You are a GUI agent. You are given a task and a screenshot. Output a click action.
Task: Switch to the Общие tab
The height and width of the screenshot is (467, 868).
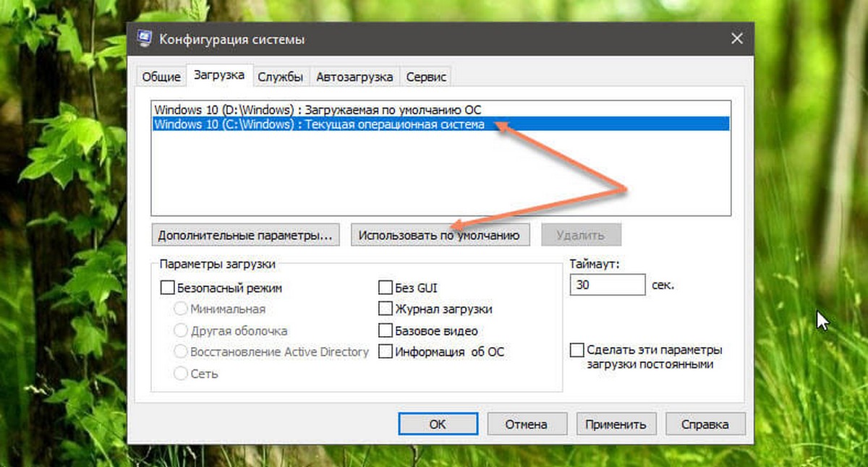pos(161,77)
